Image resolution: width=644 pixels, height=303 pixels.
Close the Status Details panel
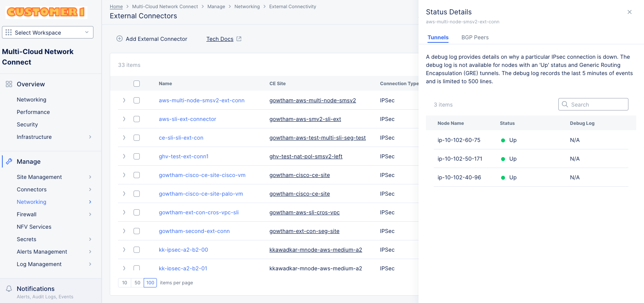629,12
